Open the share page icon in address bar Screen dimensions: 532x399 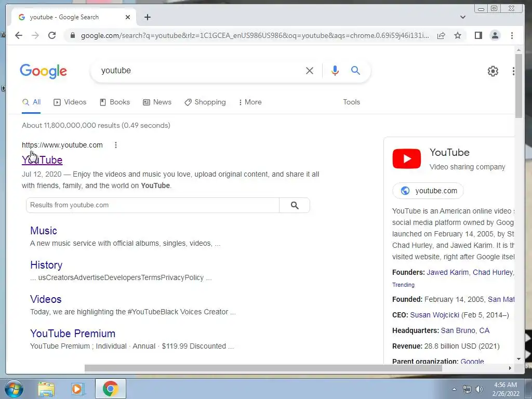[441, 36]
